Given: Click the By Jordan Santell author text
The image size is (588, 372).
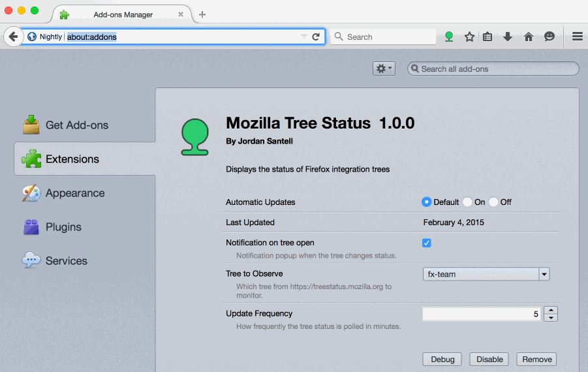Looking at the screenshot, I should coord(259,141).
